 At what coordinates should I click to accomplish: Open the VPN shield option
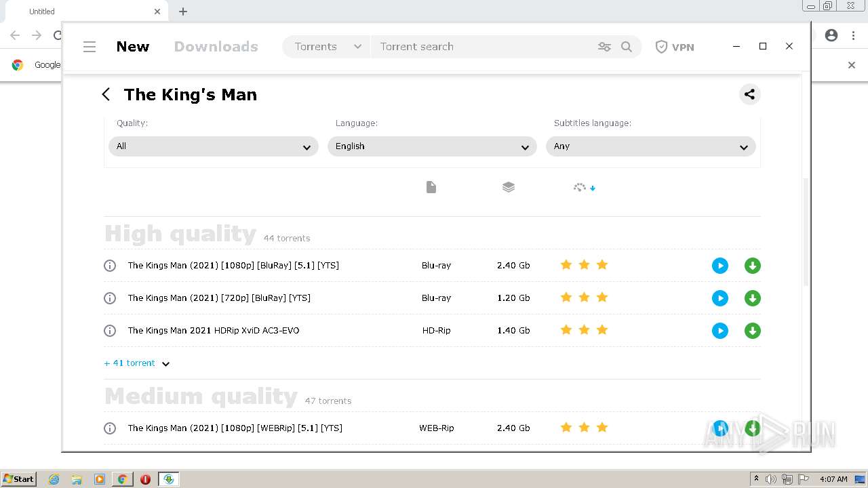tap(675, 47)
